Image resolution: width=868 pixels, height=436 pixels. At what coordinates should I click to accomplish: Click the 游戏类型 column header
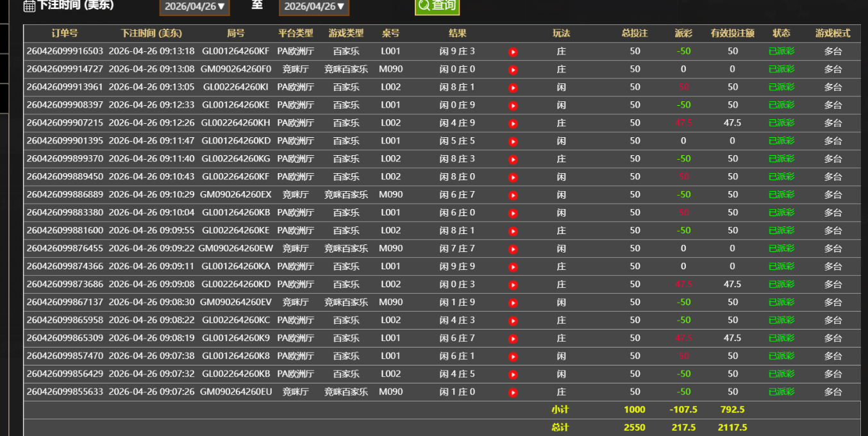point(346,33)
